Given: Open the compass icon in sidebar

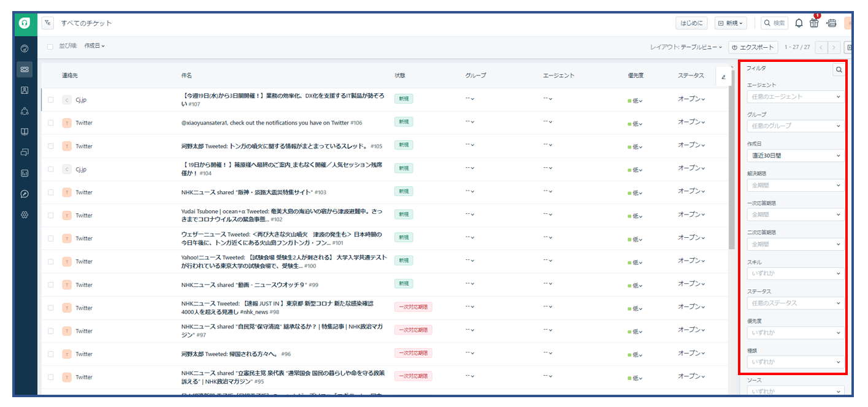Looking at the screenshot, I should click(25, 194).
